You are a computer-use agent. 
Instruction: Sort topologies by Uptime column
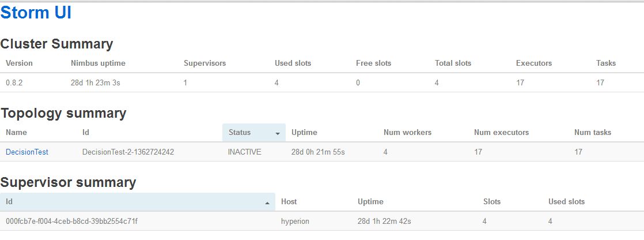(304, 133)
